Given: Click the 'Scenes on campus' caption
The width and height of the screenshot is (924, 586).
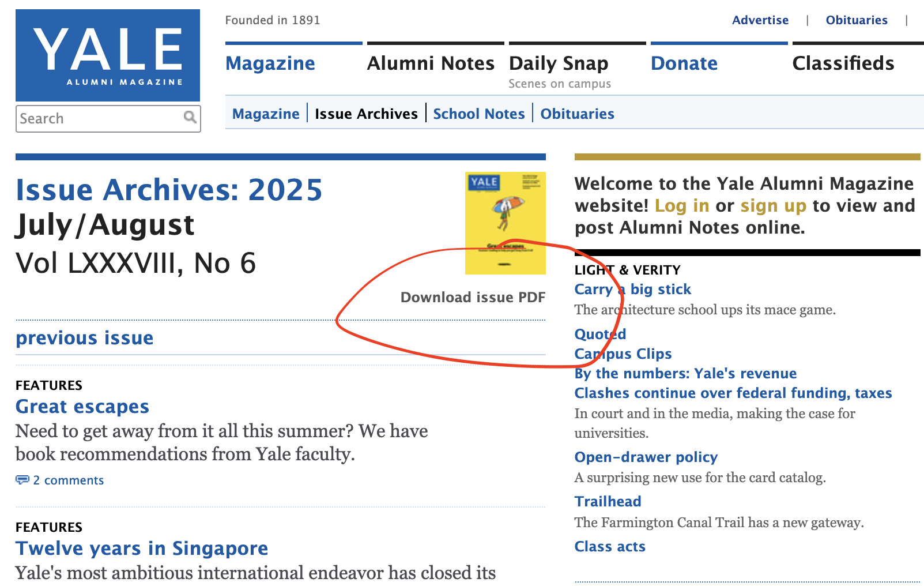Looking at the screenshot, I should click(x=560, y=84).
